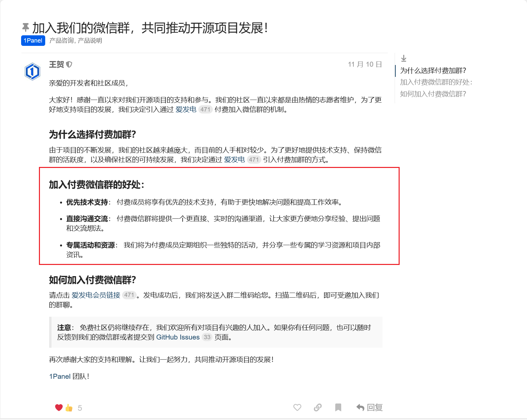This screenshot has height=420, width=527.
Task: Copy the post's share link icon
Action: click(x=318, y=407)
